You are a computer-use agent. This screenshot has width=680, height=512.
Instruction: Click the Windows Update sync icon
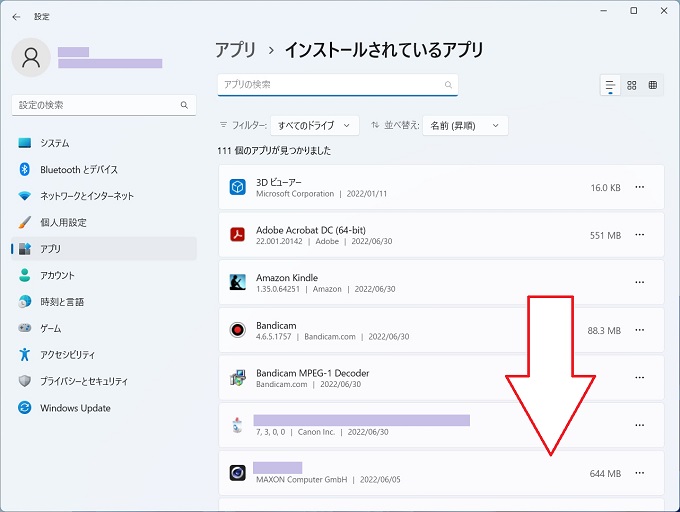[25, 408]
